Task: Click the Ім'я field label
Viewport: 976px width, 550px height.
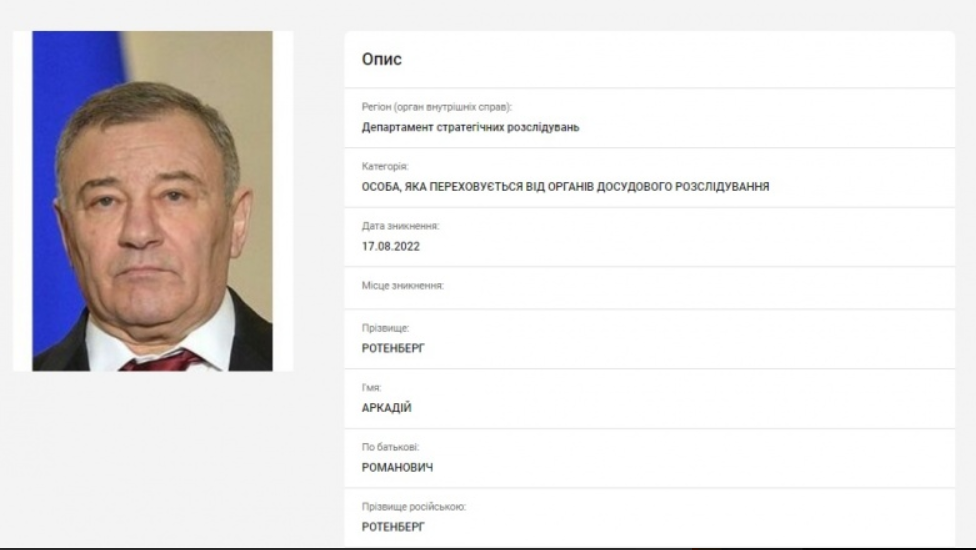Action: (x=371, y=388)
